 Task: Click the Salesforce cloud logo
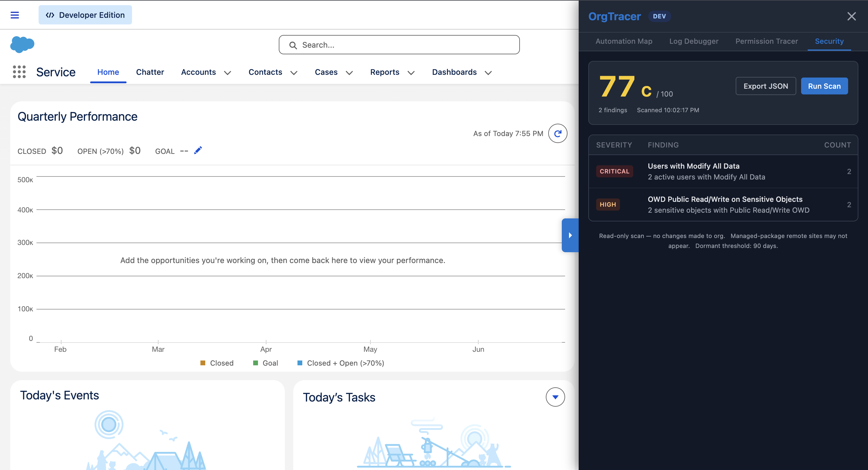point(22,44)
